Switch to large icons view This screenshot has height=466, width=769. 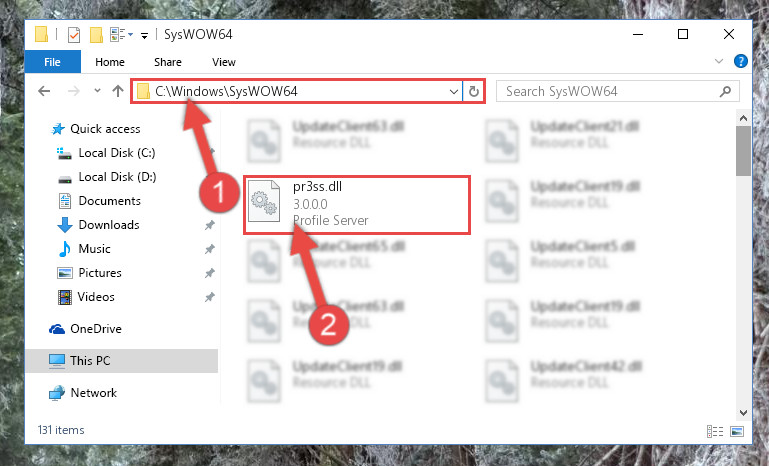pyautogui.click(x=737, y=432)
